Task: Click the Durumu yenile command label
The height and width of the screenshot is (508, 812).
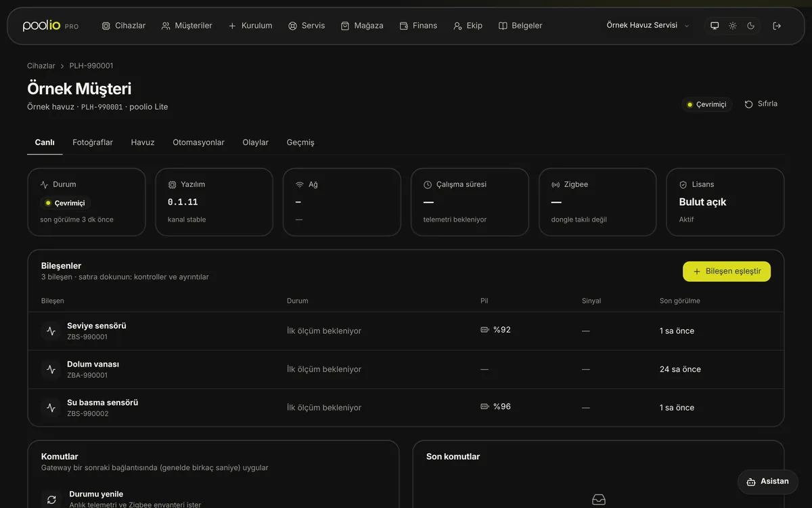Action: click(x=96, y=494)
